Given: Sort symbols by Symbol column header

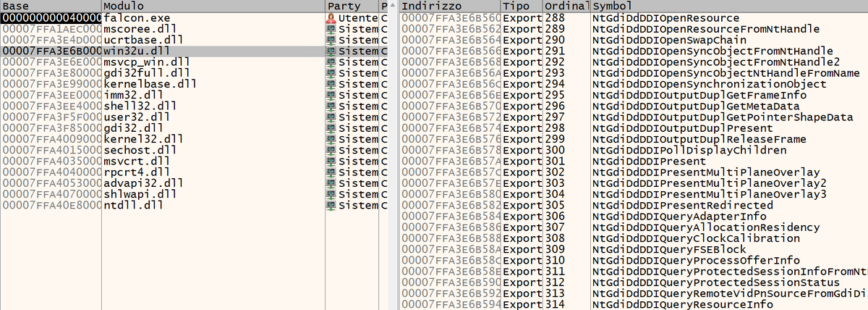Looking at the screenshot, I should 729,6.
